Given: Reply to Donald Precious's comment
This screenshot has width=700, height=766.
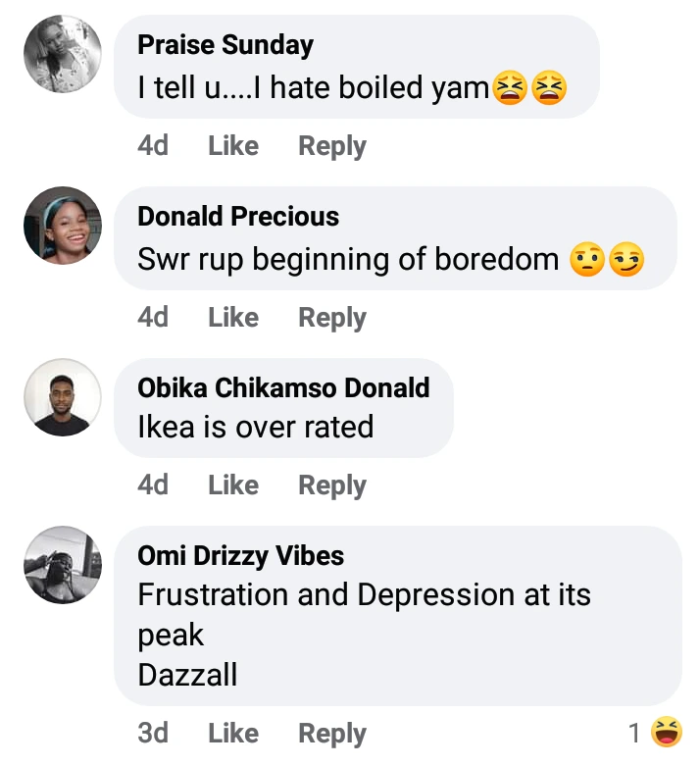Looking at the screenshot, I should (x=332, y=318).
